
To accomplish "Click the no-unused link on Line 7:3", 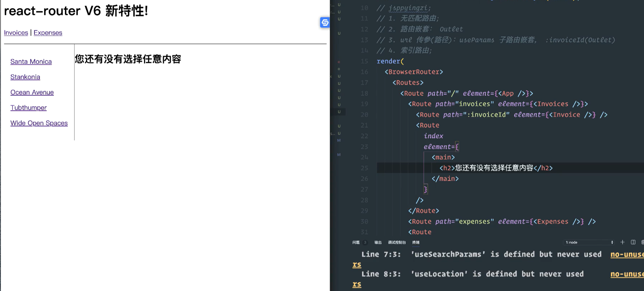I will point(627,254).
